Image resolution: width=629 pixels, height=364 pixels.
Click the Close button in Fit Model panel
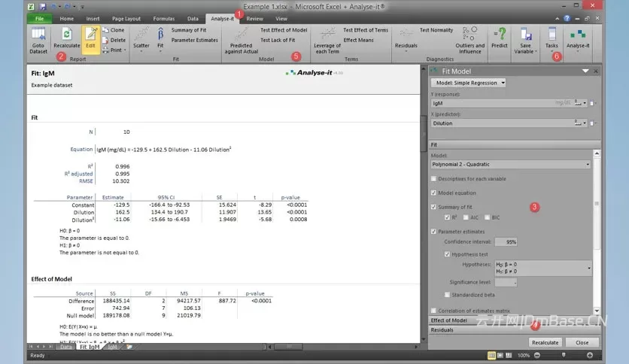pos(582,342)
